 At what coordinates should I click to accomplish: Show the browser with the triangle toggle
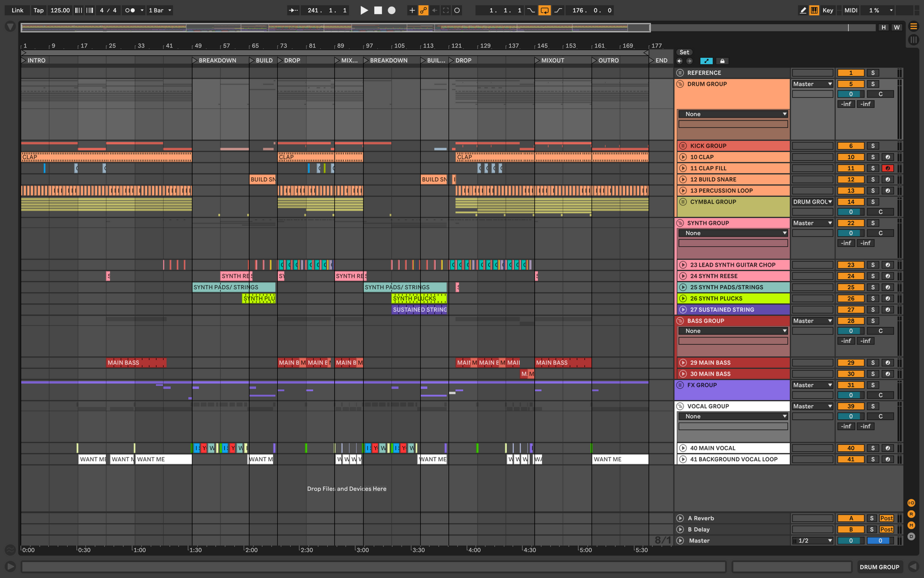click(10, 26)
